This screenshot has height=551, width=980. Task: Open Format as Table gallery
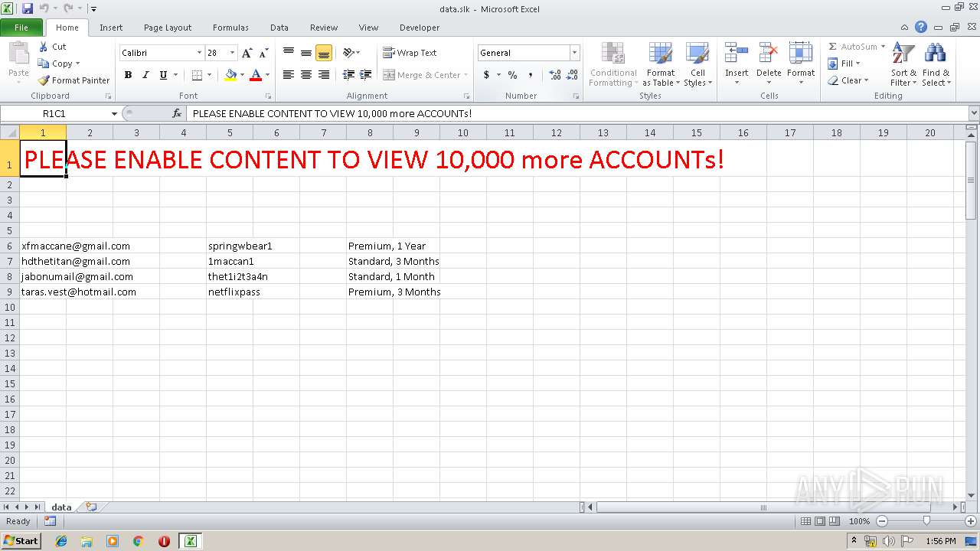(661, 65)
